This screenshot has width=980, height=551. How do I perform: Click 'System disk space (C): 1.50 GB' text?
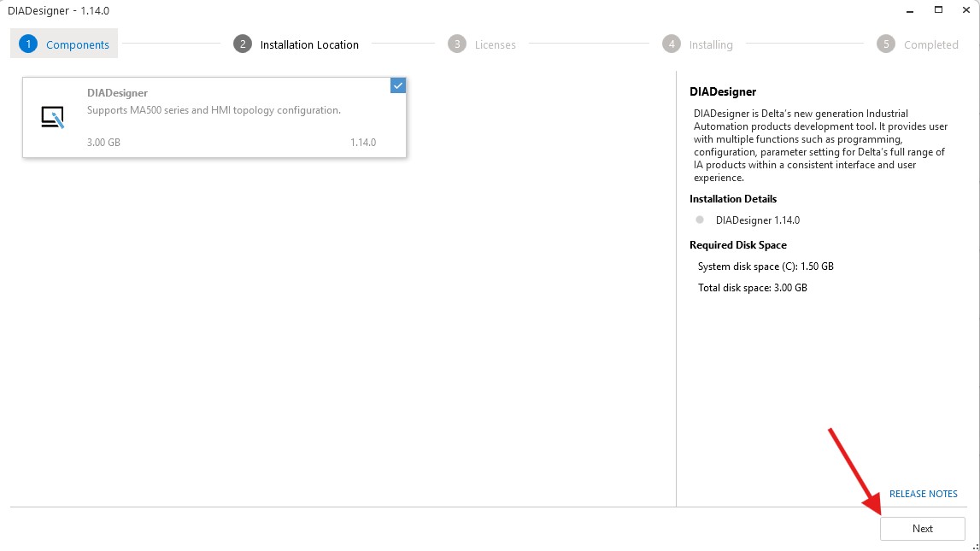(x=766, y=267)
